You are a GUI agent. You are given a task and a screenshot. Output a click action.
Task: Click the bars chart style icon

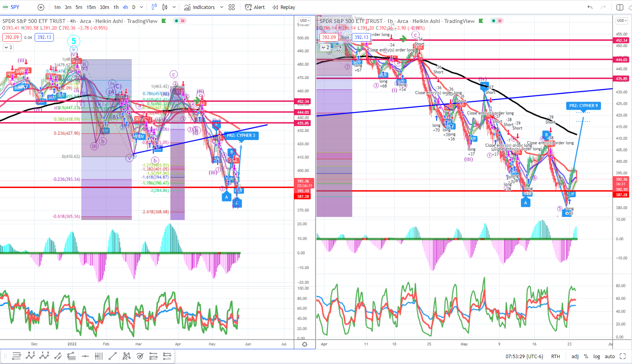(154, 7)
